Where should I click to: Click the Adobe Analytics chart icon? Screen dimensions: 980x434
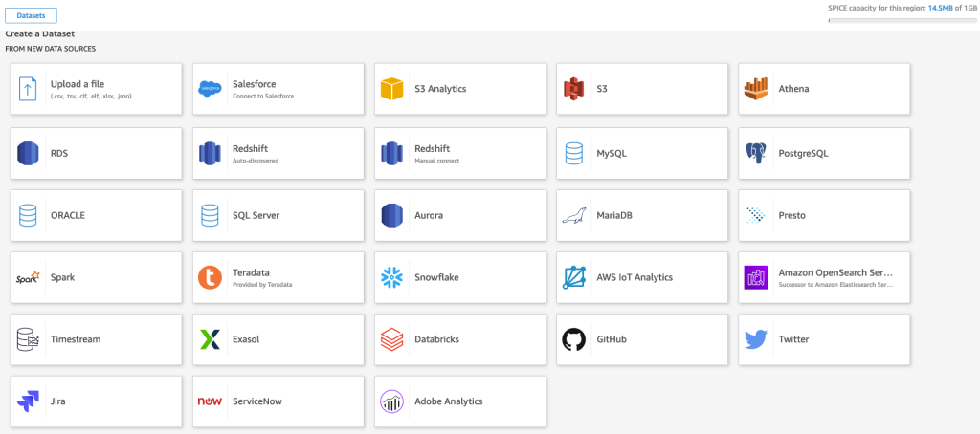pyautogui.click(x=391, y=401)
